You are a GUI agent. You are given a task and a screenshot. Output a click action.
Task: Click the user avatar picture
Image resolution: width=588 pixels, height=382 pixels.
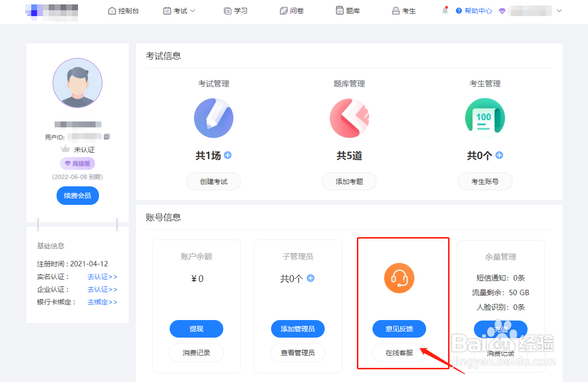click(78, 83)
